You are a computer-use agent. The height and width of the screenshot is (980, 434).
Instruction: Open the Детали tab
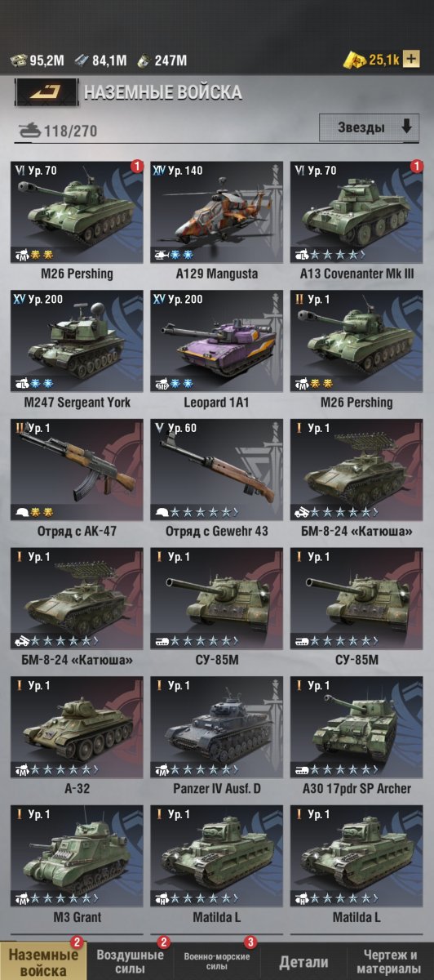[x=303, y=962]
